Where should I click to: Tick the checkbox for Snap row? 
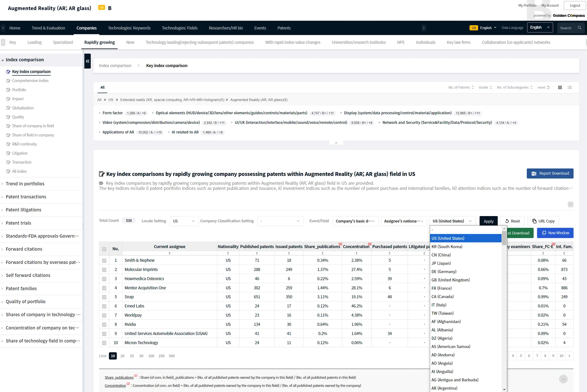[x=104, y=297]
